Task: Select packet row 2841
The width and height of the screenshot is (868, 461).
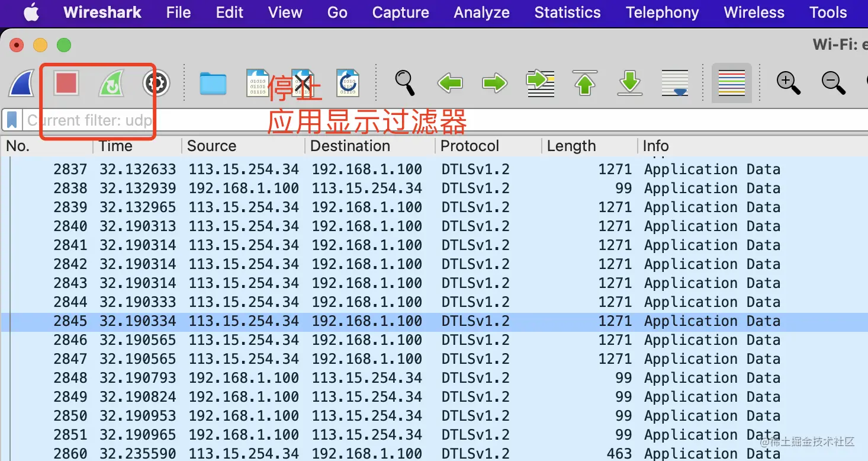Action: coord(434,245)
